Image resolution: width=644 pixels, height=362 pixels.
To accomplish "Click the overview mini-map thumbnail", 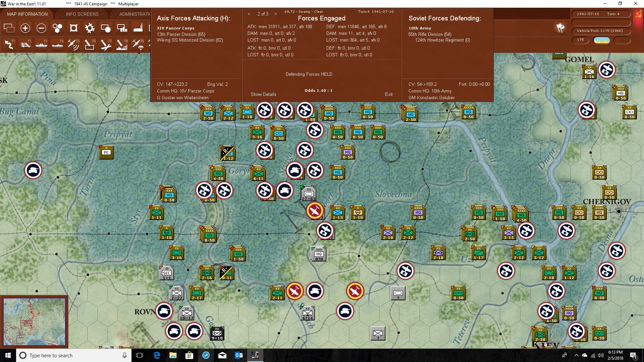I will (34, 322).
